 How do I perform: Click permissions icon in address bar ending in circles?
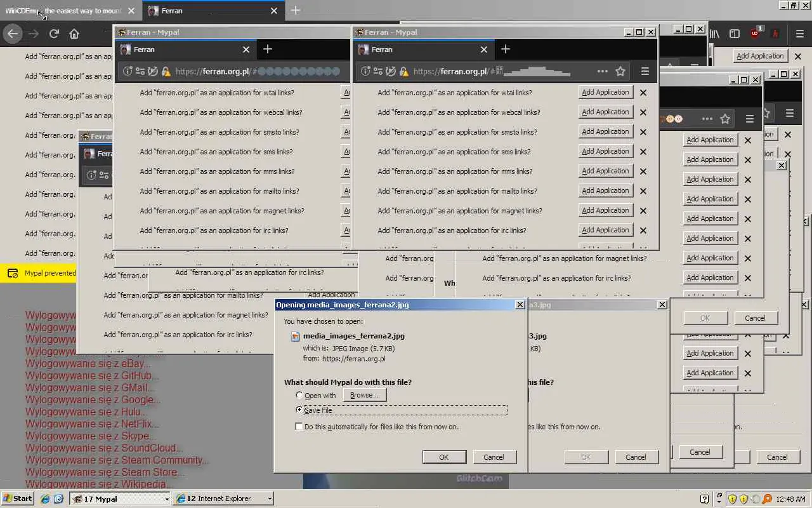[140, 71]
